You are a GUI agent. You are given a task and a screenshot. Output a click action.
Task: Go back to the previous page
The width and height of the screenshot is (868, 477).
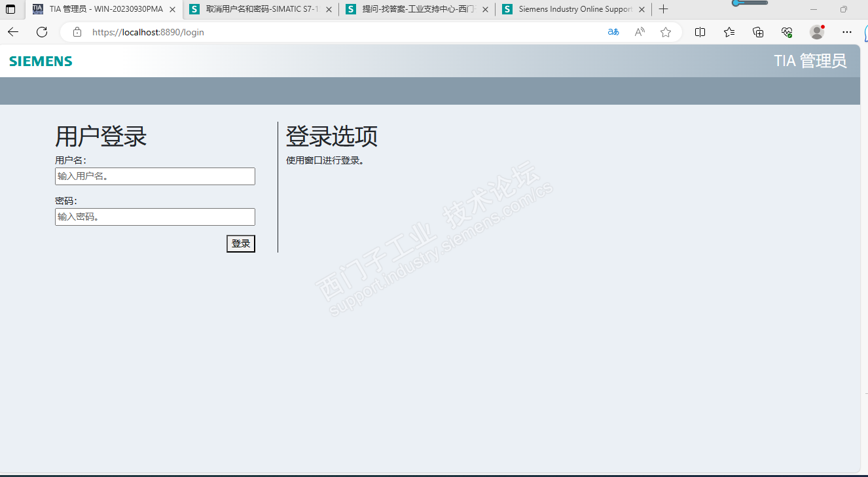pyautogui.click(x=13, y=32)
